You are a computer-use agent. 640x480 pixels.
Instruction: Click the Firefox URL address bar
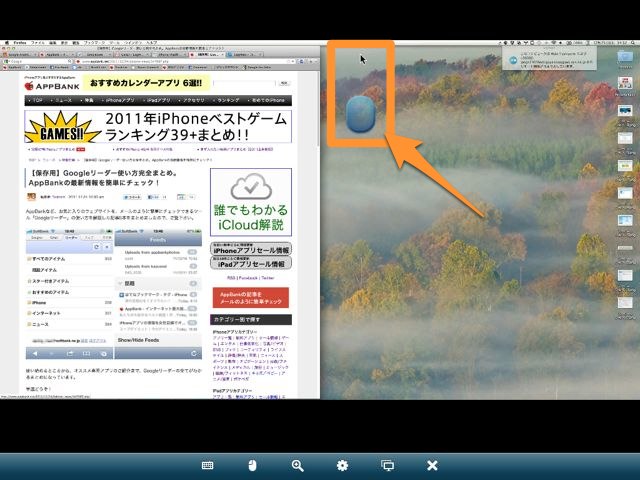click(184, 61)
